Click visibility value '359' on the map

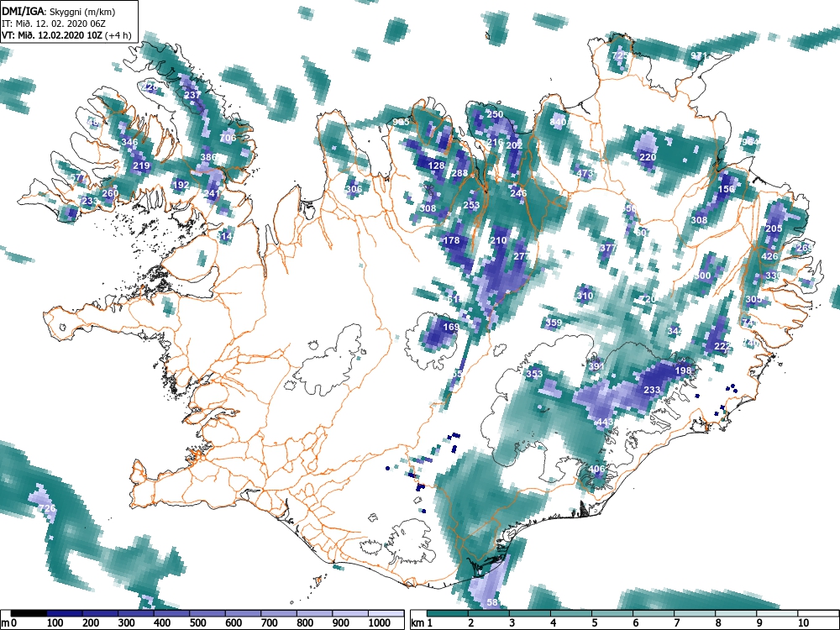[554, 323]
